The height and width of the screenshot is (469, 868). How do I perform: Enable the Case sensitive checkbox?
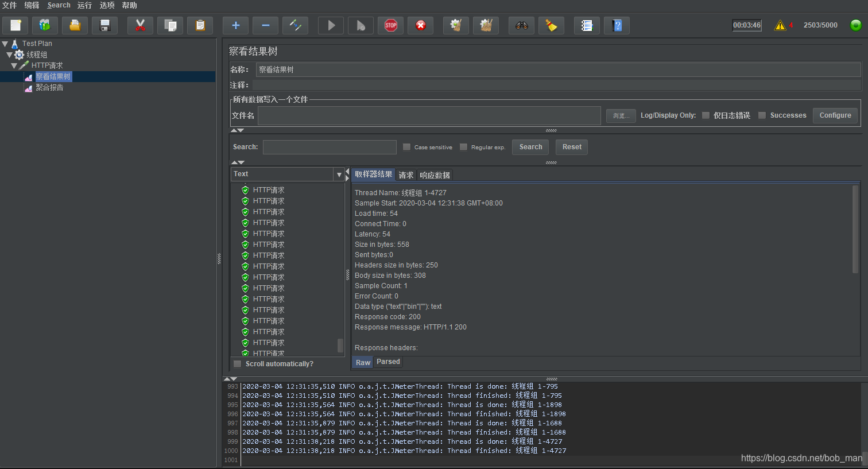(x=406, y=147)
